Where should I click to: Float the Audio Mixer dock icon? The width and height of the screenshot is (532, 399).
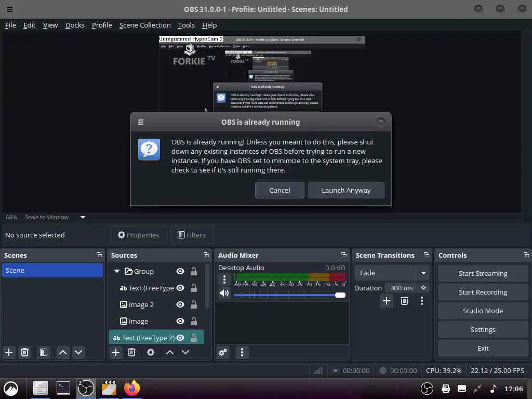click(x=344, y=255)
